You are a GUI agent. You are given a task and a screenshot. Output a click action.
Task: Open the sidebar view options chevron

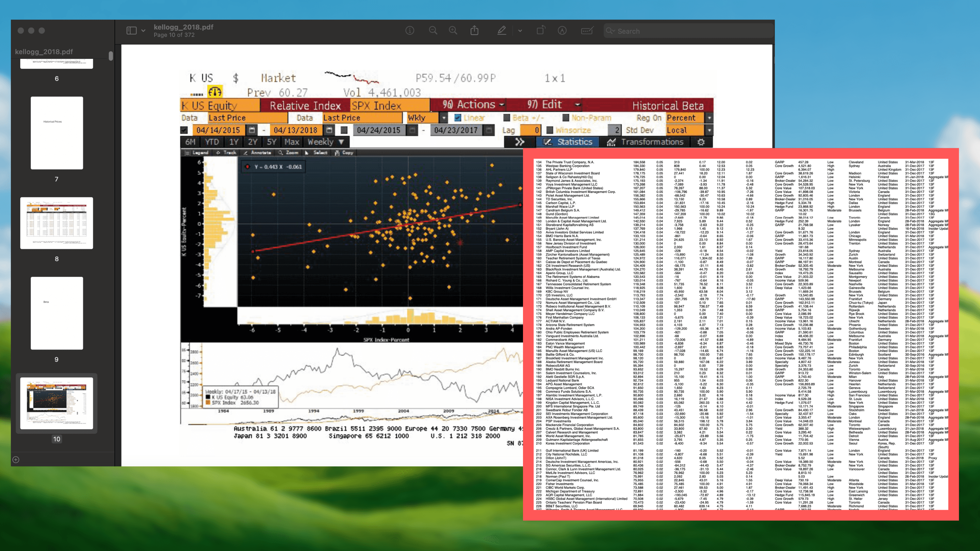[x=143, y=31]
